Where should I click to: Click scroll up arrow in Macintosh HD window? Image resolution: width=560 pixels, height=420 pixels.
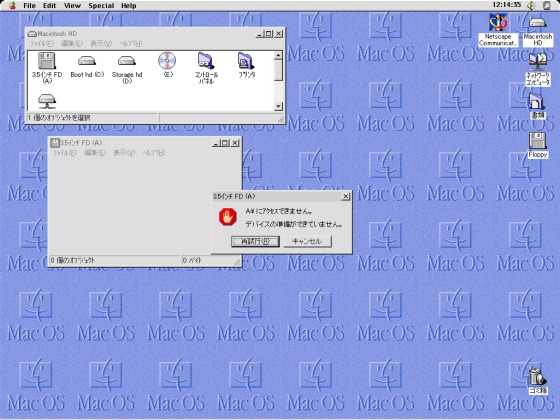(x=279, y=55)
